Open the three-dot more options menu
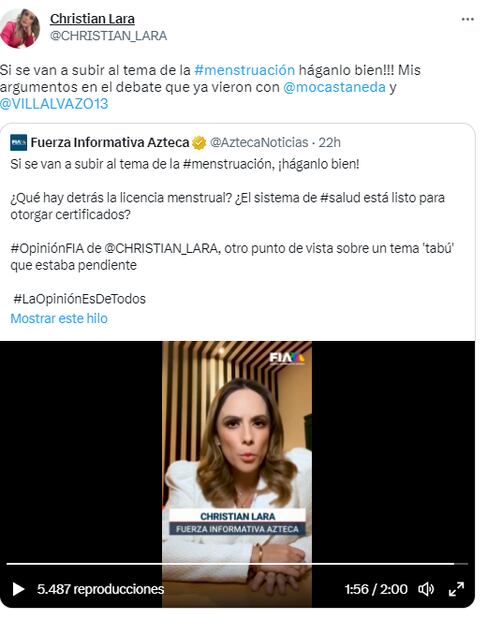Viewport: 487px width, 620px height. (x=468, y=19)
